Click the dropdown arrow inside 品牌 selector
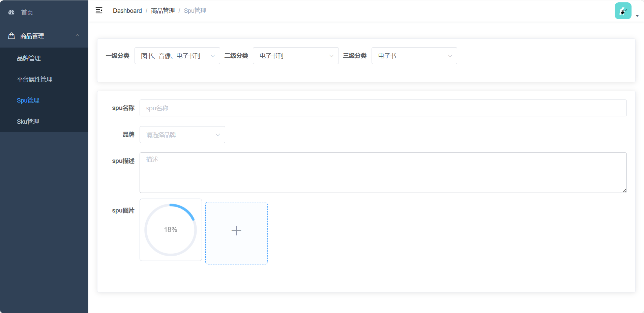This screenshot has height=313, width=644. point(217,135)
